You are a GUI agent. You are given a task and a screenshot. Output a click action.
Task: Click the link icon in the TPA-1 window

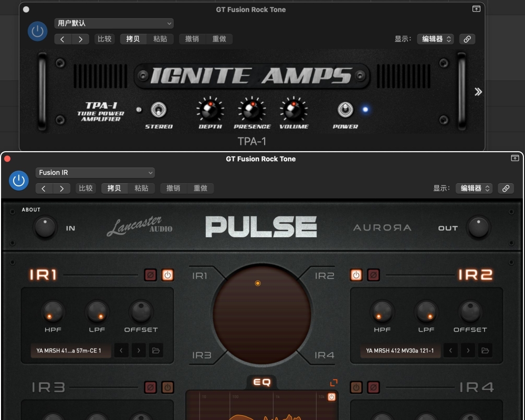[467, 39]
